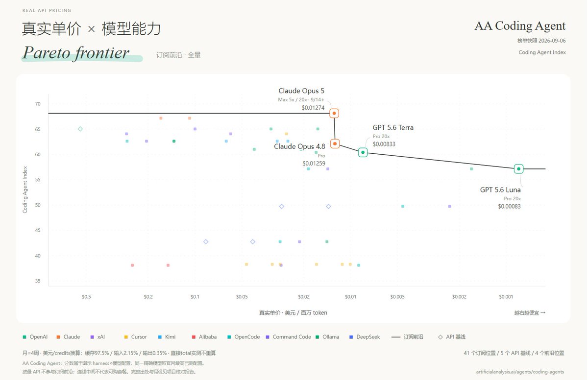Screen dimensions: 588x380
Task: Click the vertical 'Coding Agent Index' y-axis title
Action: click(x=25, y=190)
